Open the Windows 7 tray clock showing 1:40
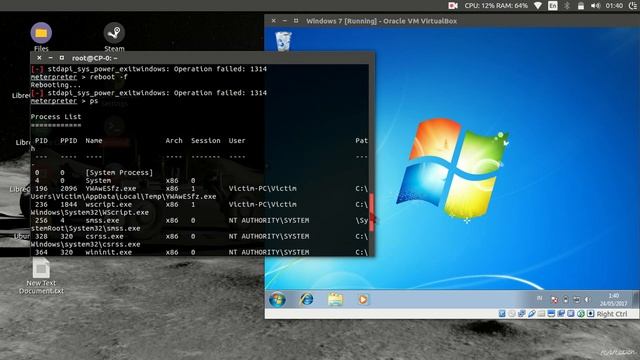This screenshot has height=360, width=640. tap(613, 300)
